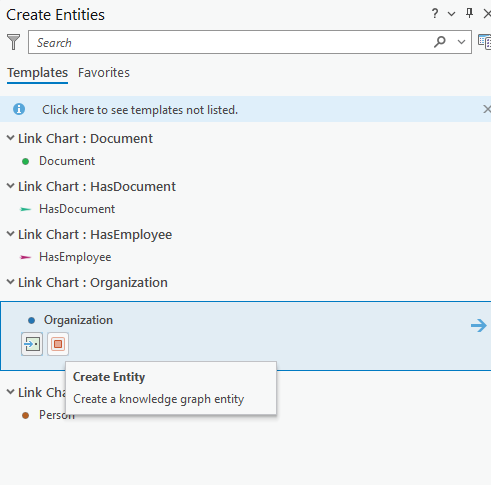Click the Create Entities pane title
The image size is (493, 485).
pyautogui.click(x=55, y=15)
